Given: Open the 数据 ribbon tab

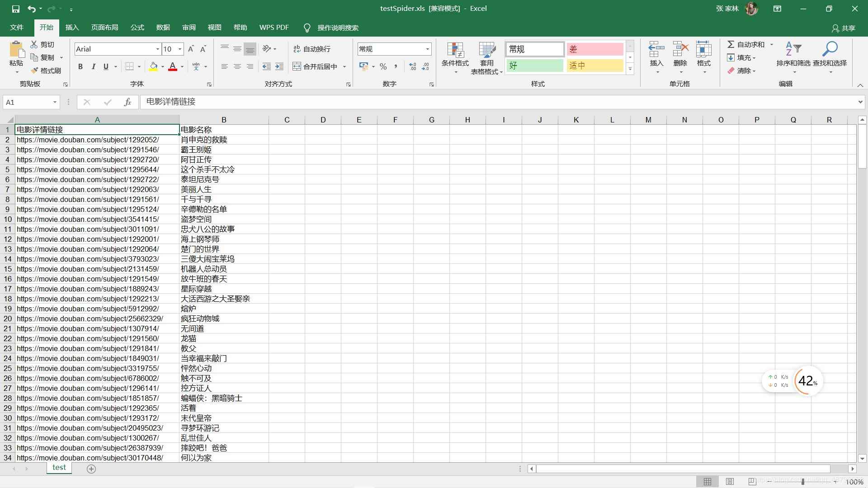Looking at the screenshot, I should [163, 28].
